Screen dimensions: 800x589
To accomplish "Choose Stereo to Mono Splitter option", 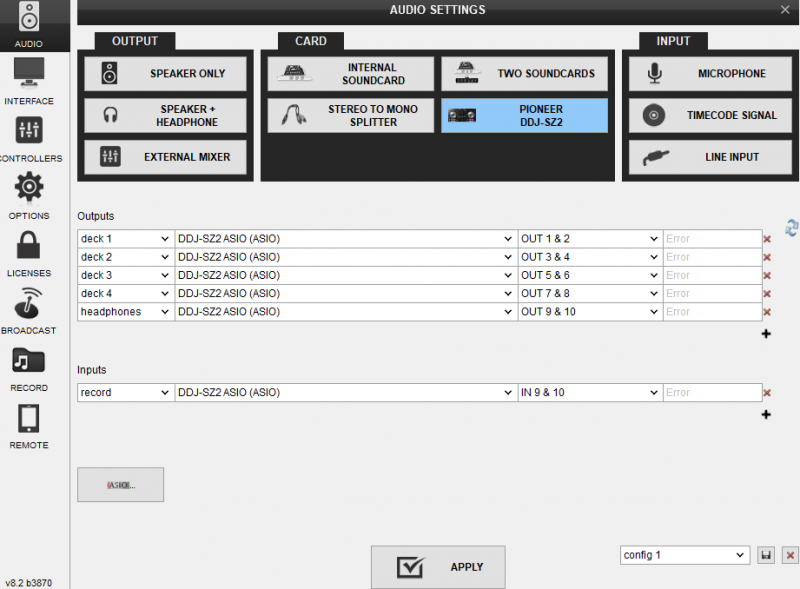I will pos(351,115).
